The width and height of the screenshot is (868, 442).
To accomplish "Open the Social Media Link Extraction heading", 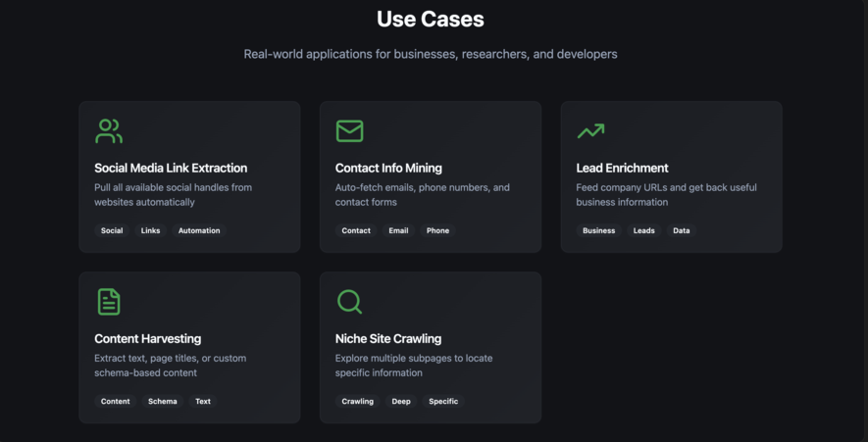I will (x=171, y=168).
